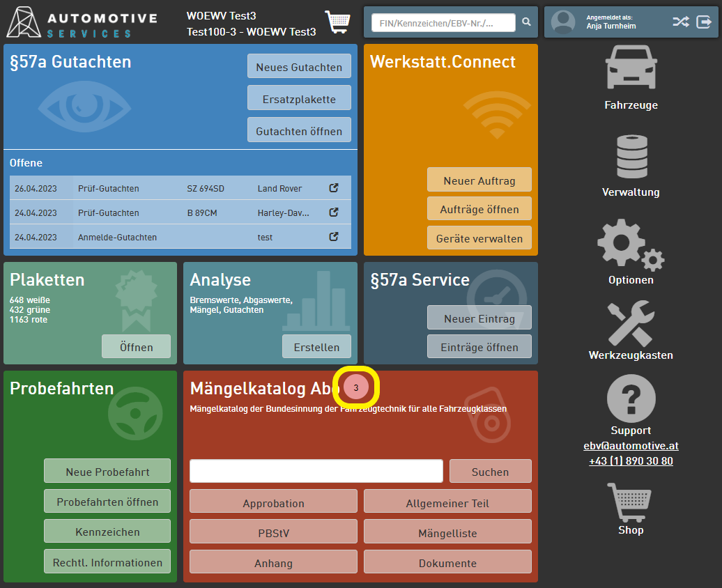722x588 pixels.
Task: Focus the FIN/Kennzeichen search field
Action: pyautogui.click(x=443, y=23)
